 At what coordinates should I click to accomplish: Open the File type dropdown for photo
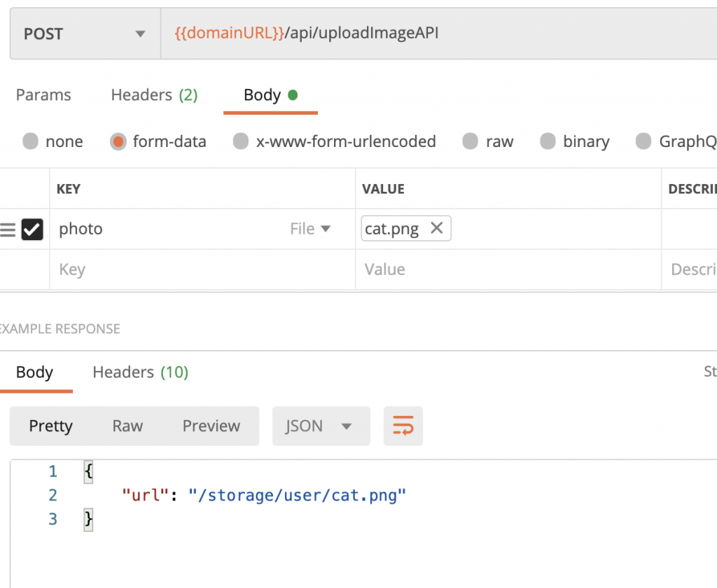coord(310,229)
